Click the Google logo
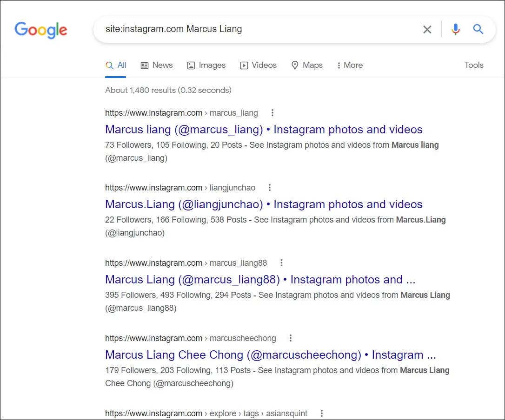Screen dimensions: 505x420 coord(41,30)
